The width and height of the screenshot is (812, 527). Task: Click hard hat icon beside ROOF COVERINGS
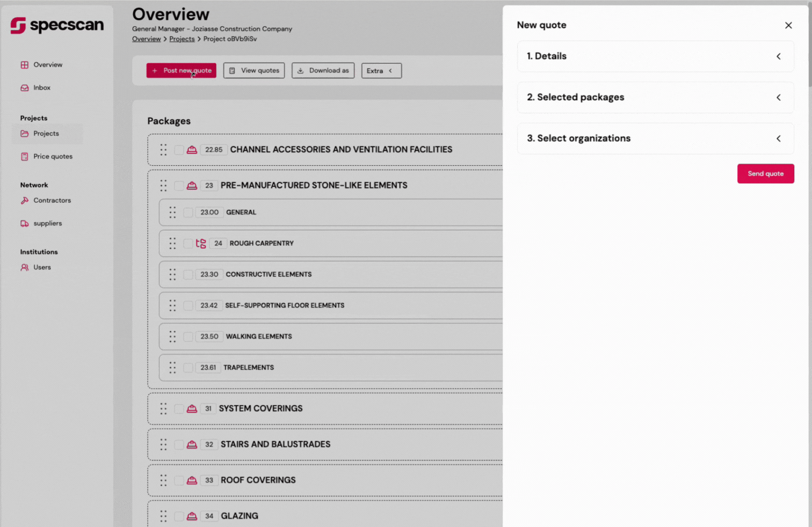(x=192, y=481)
